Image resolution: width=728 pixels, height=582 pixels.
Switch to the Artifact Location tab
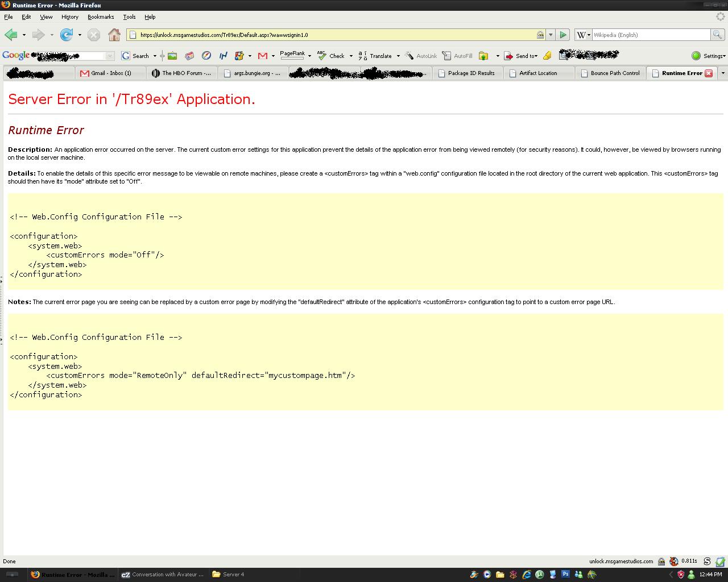pyautogui.click(x=539, y=73)
